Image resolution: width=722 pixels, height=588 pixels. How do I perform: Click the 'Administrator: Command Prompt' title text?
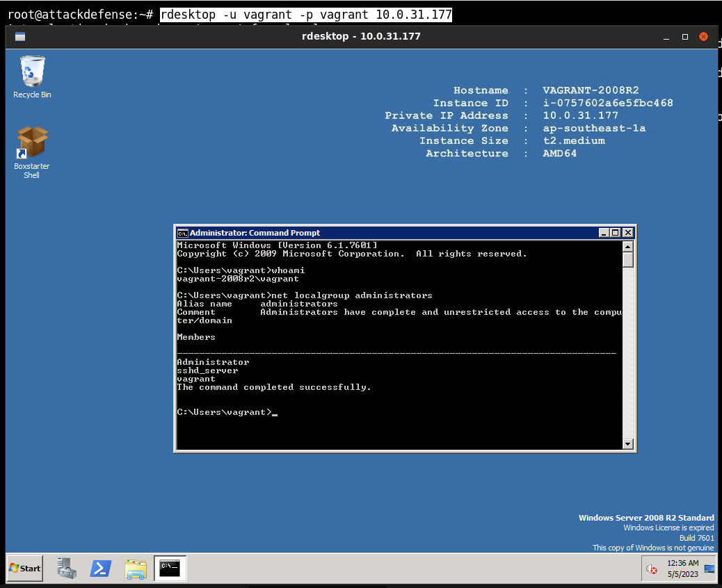pos(255,234)
